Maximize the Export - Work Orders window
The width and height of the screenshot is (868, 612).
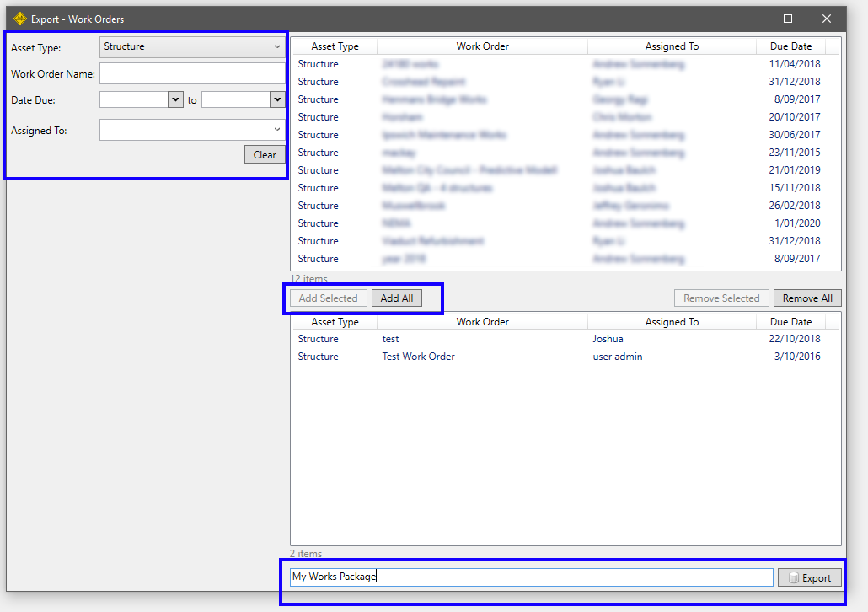[x=788, y=19]
